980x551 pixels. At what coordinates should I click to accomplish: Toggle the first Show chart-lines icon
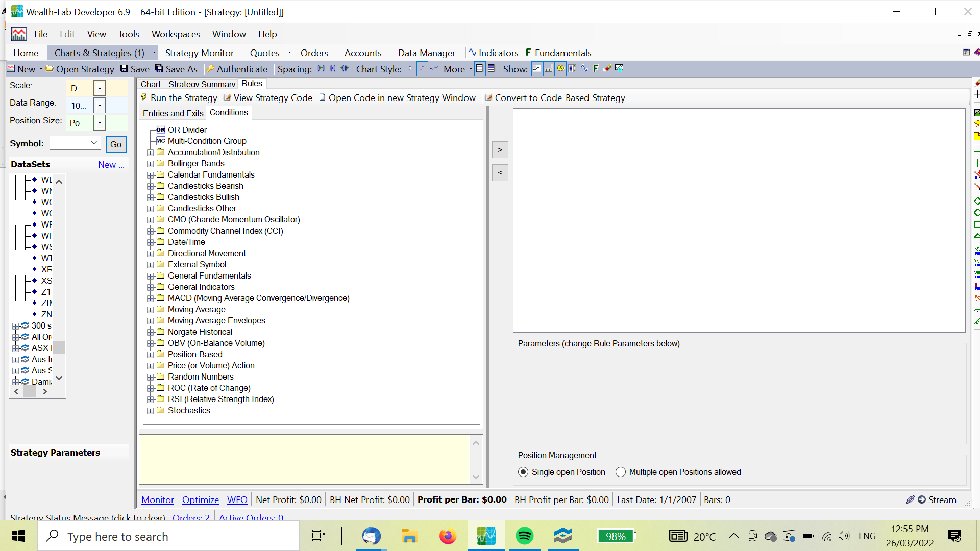(x=537, y=68)
